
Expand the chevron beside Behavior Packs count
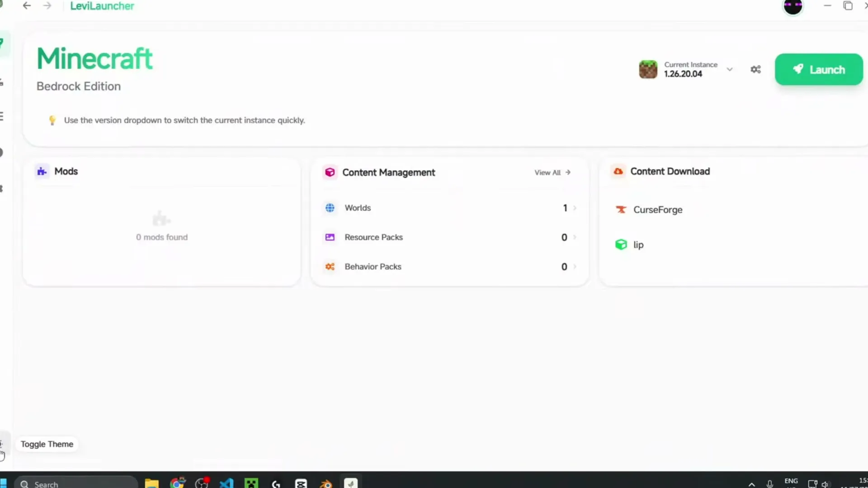pos(575,267)
